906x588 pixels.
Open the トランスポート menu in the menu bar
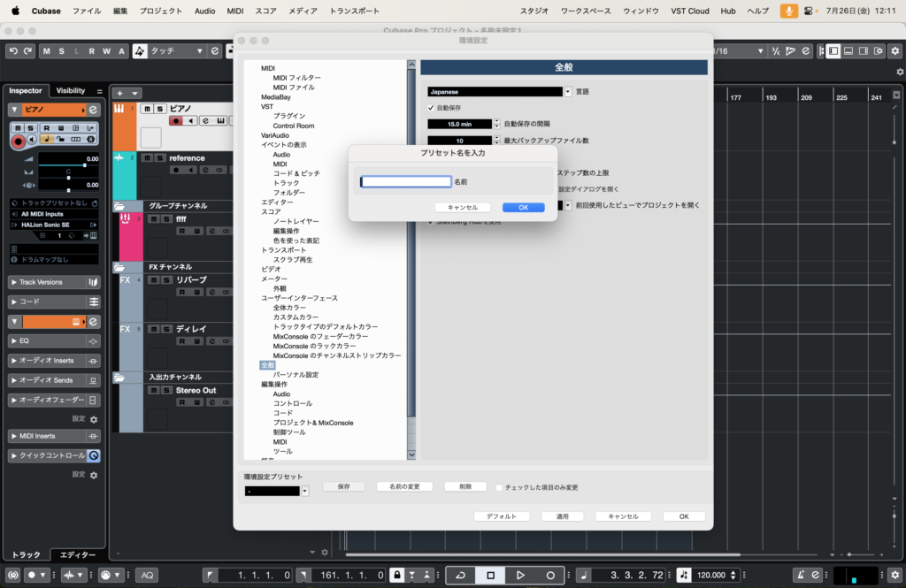point(354,11)
